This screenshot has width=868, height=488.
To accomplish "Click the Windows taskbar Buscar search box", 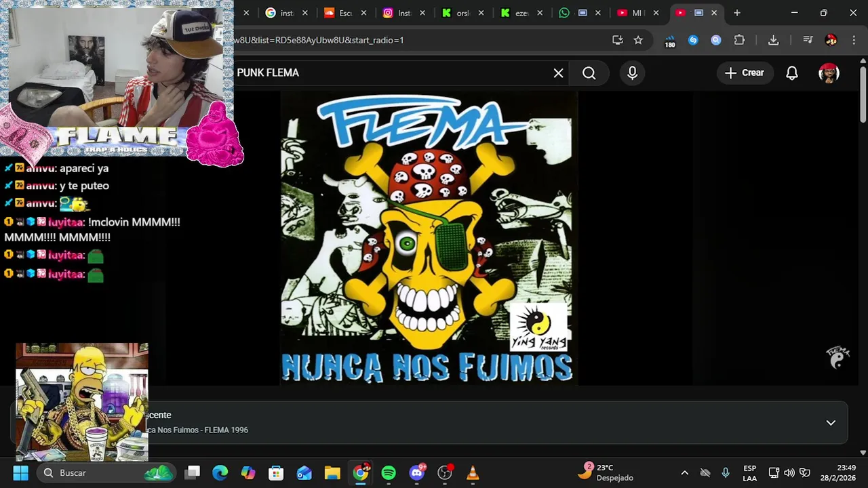I will tap(106, 472).
